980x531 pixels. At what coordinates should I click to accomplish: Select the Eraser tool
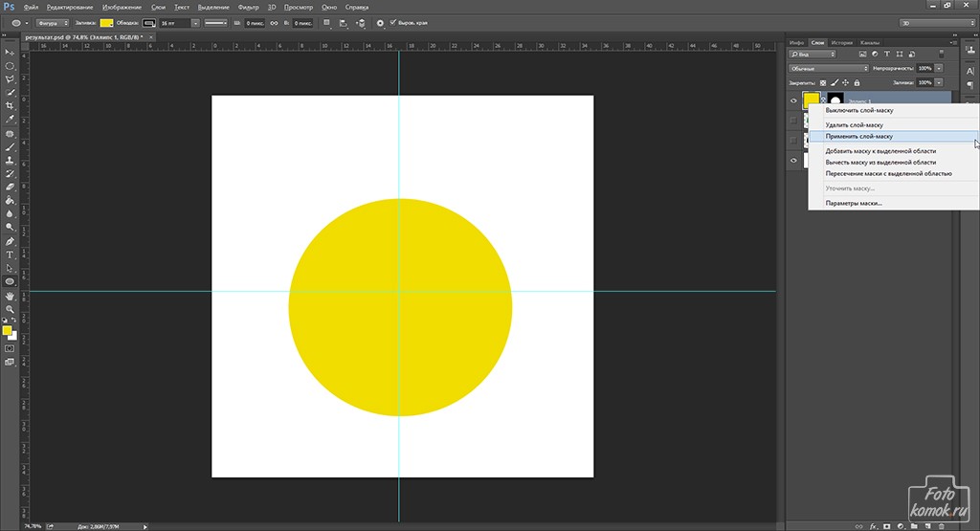10,187
